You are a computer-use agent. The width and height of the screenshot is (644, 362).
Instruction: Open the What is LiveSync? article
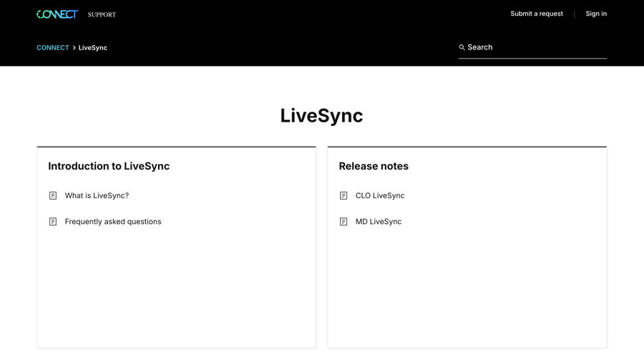[97, 196]
